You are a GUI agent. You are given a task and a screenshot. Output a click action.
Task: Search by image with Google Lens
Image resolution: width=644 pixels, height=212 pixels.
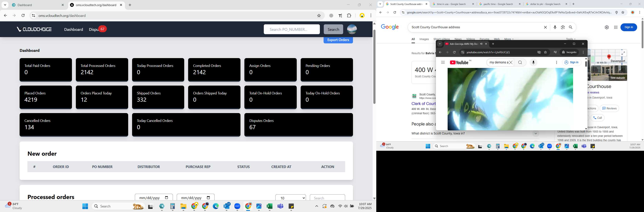click(x=563, y=27)
